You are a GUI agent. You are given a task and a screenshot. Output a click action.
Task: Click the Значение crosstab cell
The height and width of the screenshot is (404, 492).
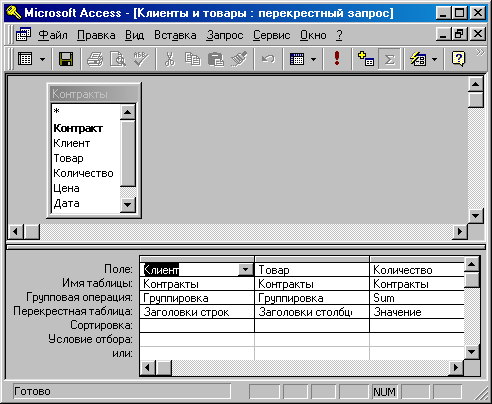coord(417,312)
